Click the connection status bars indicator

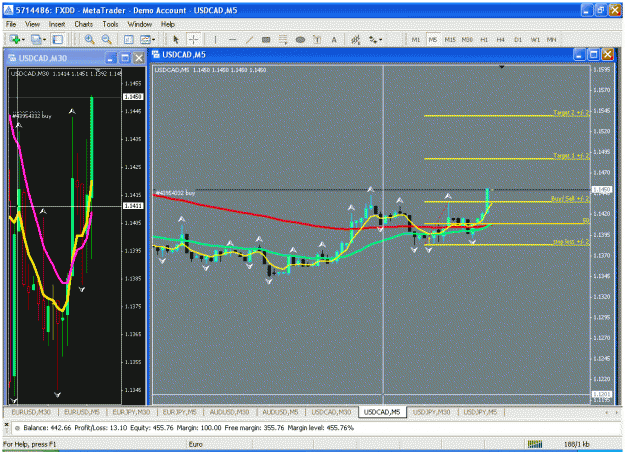coord(535,444)
